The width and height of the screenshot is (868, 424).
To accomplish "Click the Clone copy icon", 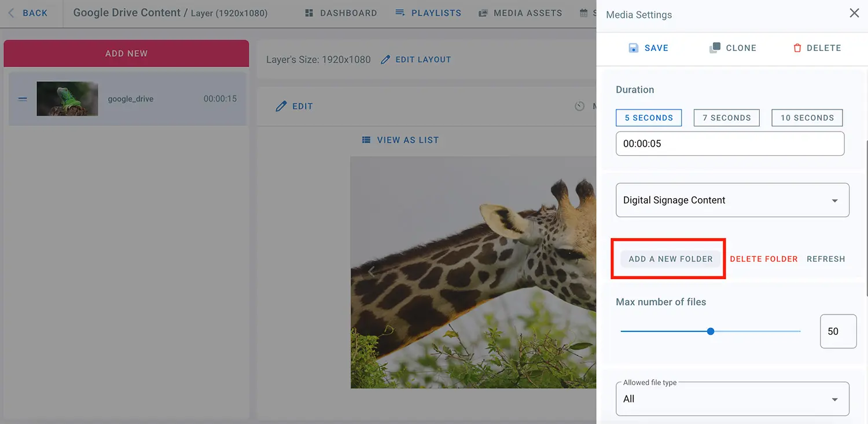I will (x=715, y=48).
